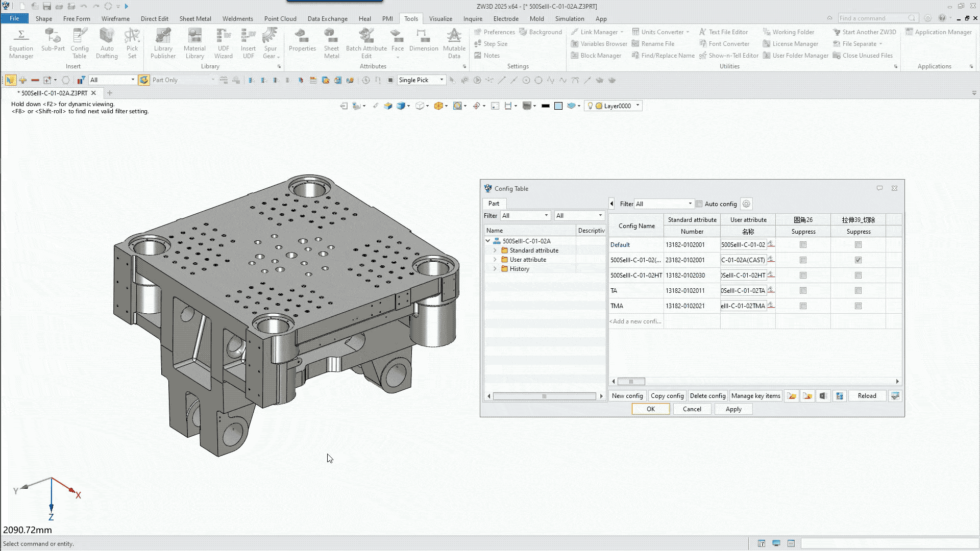Click the New config button
This screenshot has height=551, width=980.
click(x=627, y=395)
